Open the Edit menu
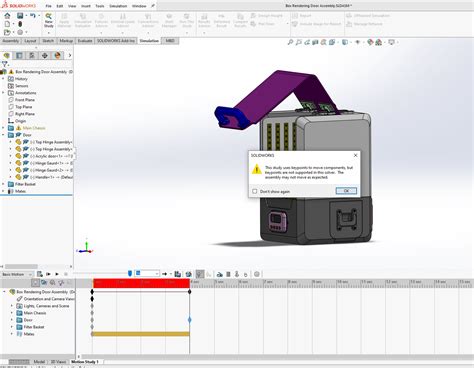Viewport: 474px width, 368px height. [x=60, y=6]
